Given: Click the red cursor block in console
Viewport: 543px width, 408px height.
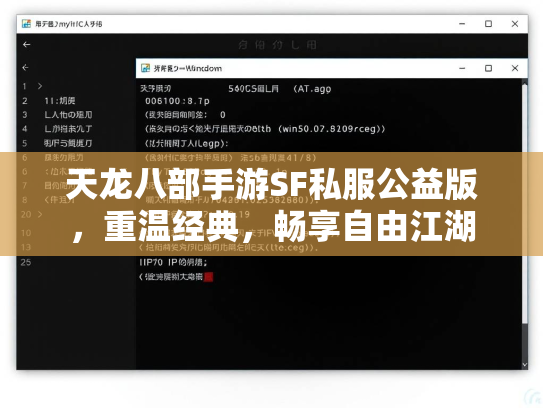Looking at the screenshot, I should [x=208, y=277].
